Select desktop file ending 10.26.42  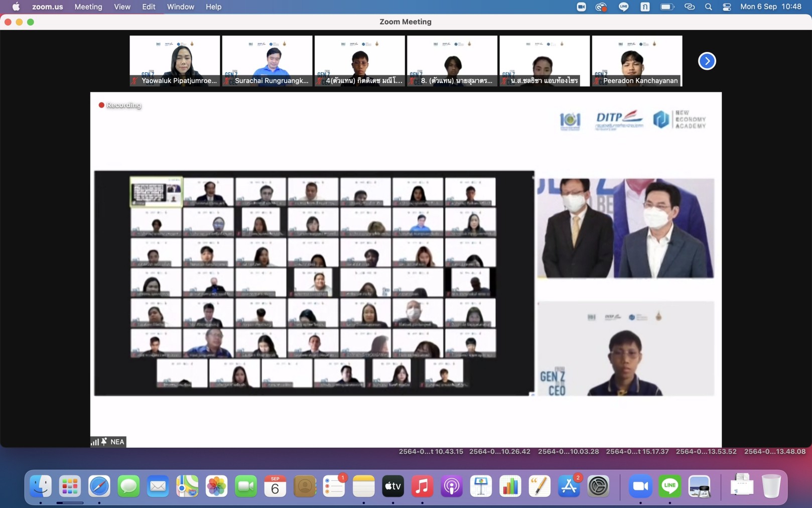(x=499, y=451)
